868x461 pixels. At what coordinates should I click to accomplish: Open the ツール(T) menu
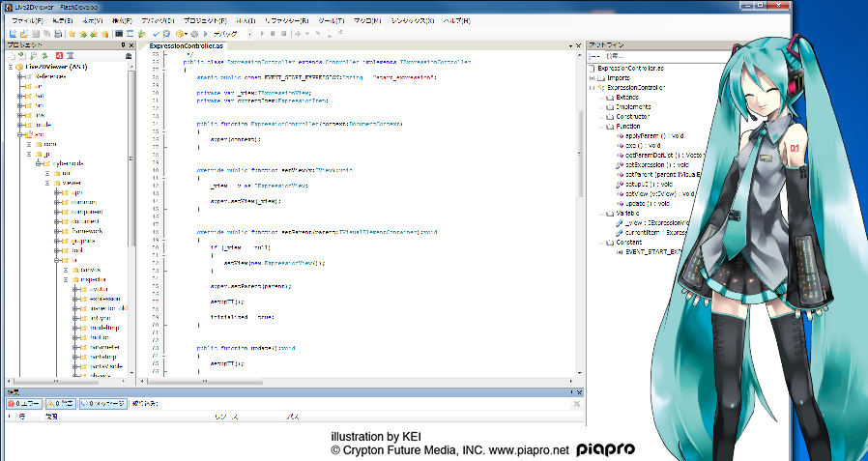[x=333, y=20]
